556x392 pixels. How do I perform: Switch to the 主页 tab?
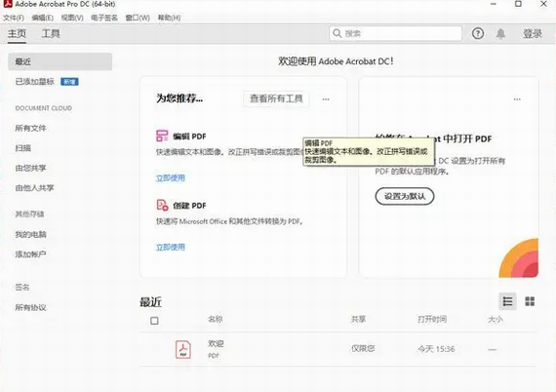click(x=17, y=34)
